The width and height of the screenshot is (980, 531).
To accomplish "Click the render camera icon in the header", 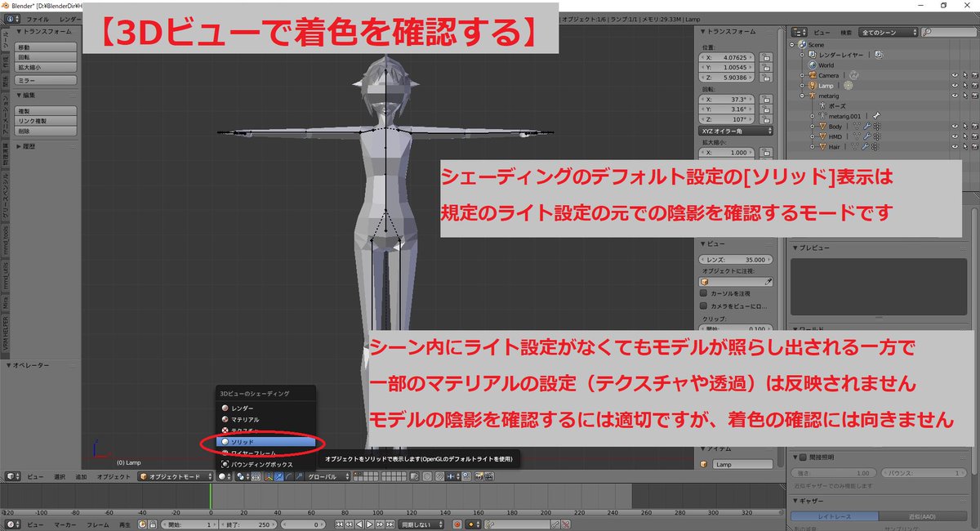I will pyautogui.click(x=477, y=475).
